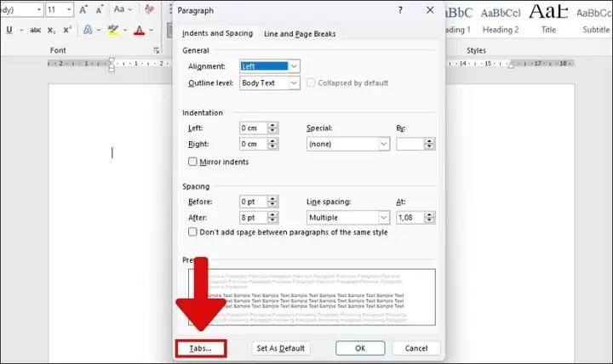
Task: Apply the Title style
Action: [548, 20]
